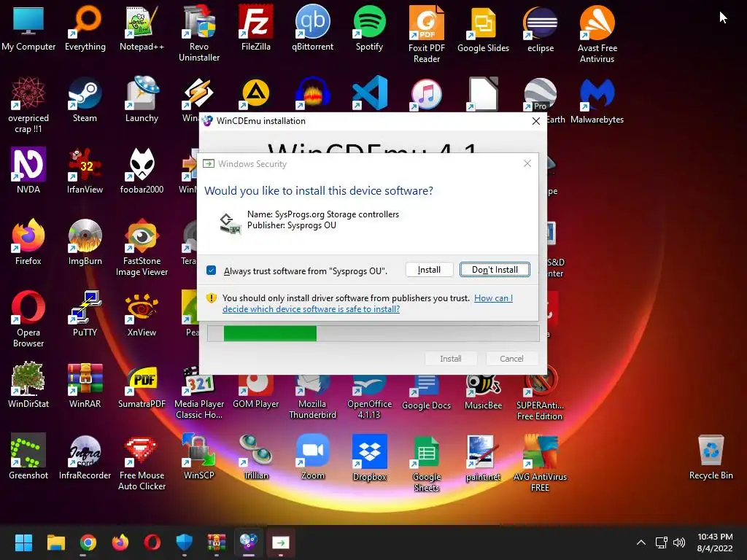747x560 pixels.
Task: Open My Computer desktop icon
Action: [28, 28]
